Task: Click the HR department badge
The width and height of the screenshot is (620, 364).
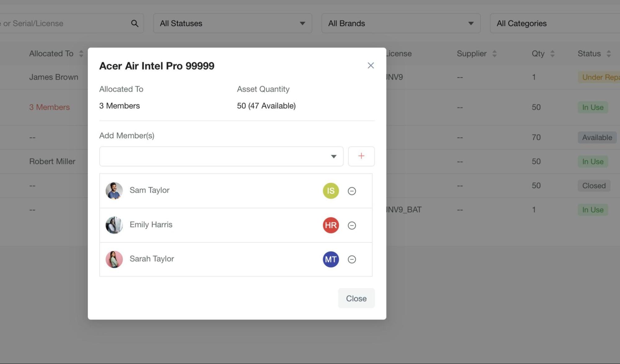Action: click(331, 225)
